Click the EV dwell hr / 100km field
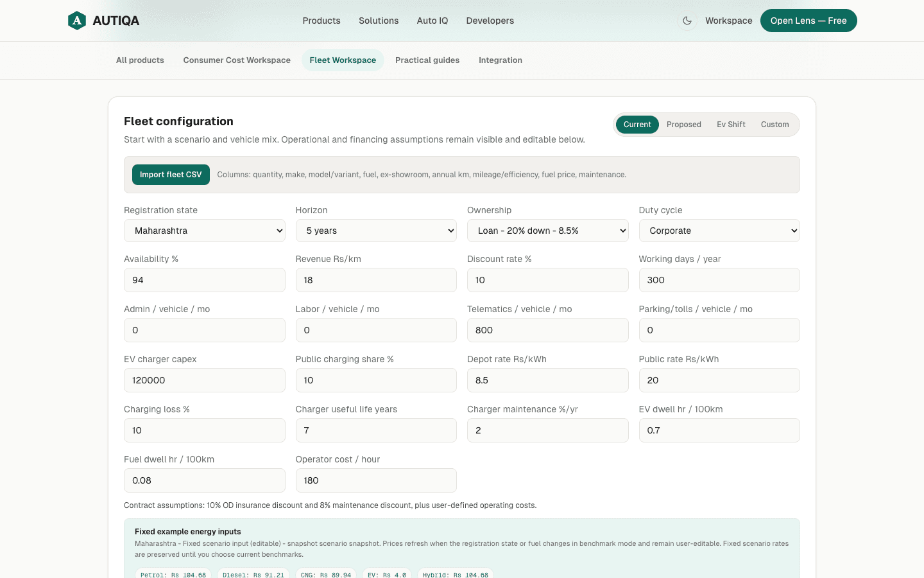The image size is (924, 578). point(719,430)
